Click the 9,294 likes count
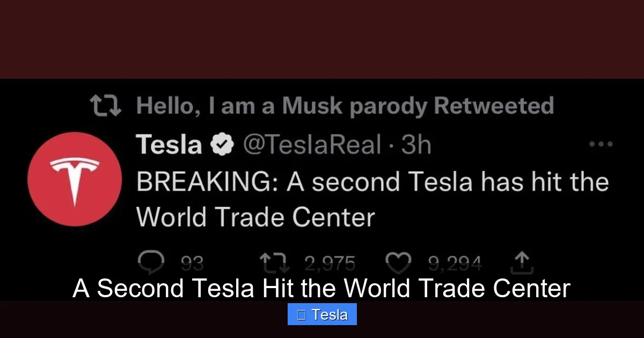 (455, 262)
